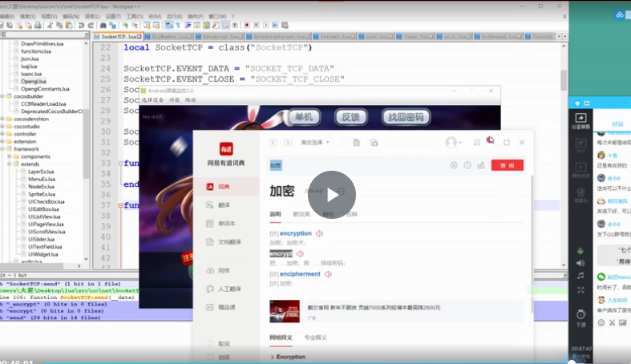Viewport: 631px width, 364px height.
Task: Click the red Record Macro icon in Notepad++
Action: pos(247,26)
